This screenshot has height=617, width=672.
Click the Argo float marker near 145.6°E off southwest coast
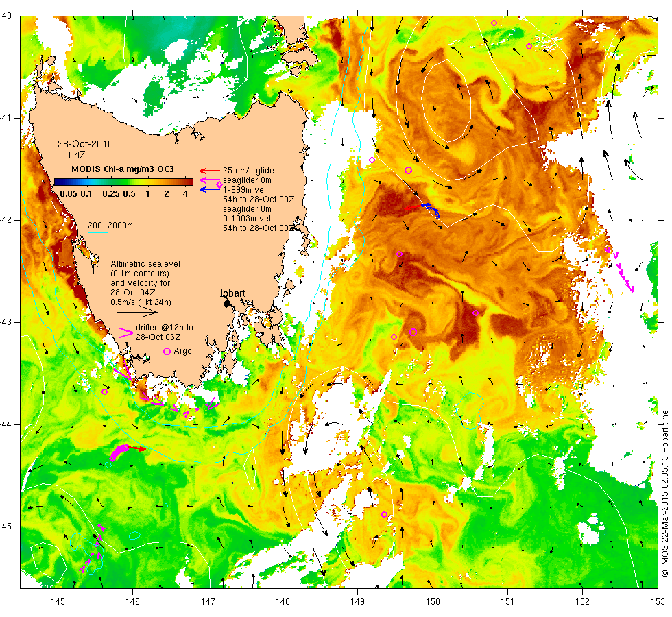tap(104, 391)
